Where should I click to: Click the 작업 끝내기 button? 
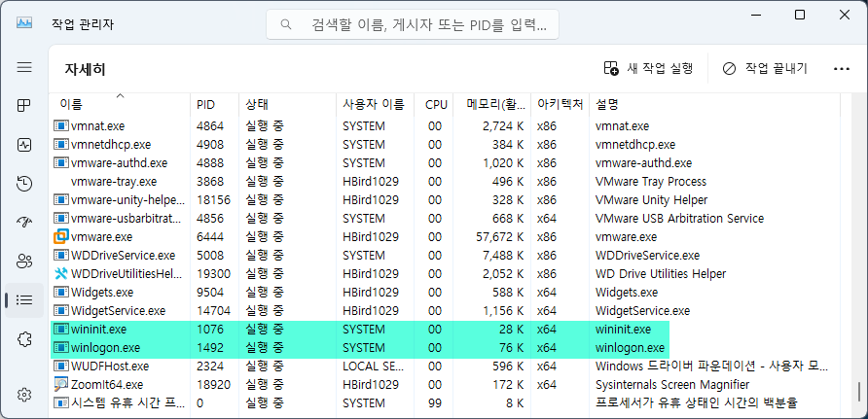766,69
